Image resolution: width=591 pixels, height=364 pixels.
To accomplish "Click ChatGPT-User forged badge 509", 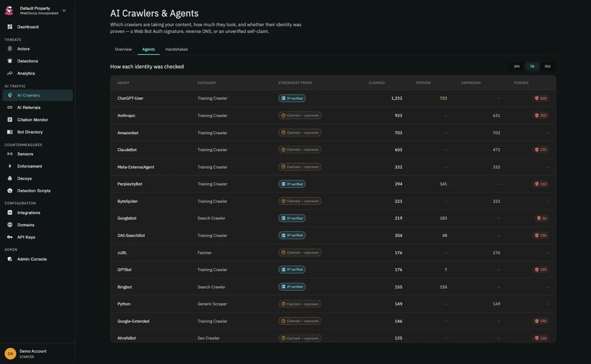I will (541, 98).
